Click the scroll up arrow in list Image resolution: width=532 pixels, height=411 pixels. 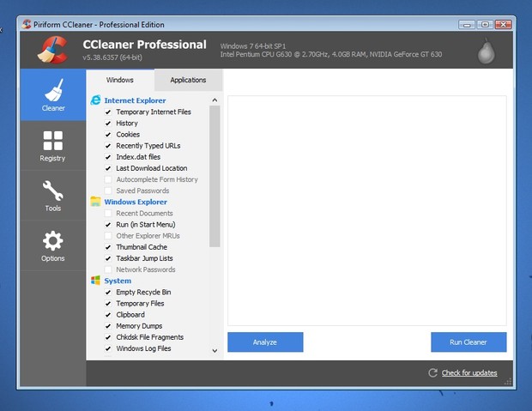tap(215, 100)
